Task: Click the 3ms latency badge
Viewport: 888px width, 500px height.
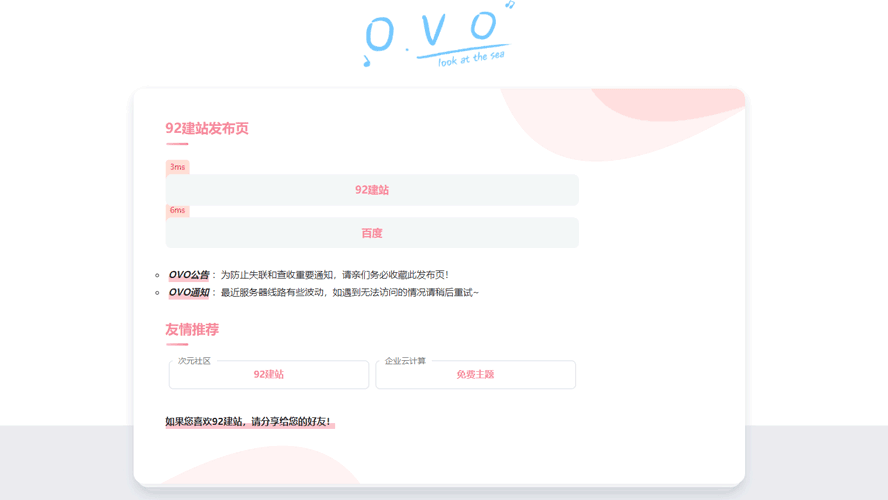Action: click(x=177, y=167)
